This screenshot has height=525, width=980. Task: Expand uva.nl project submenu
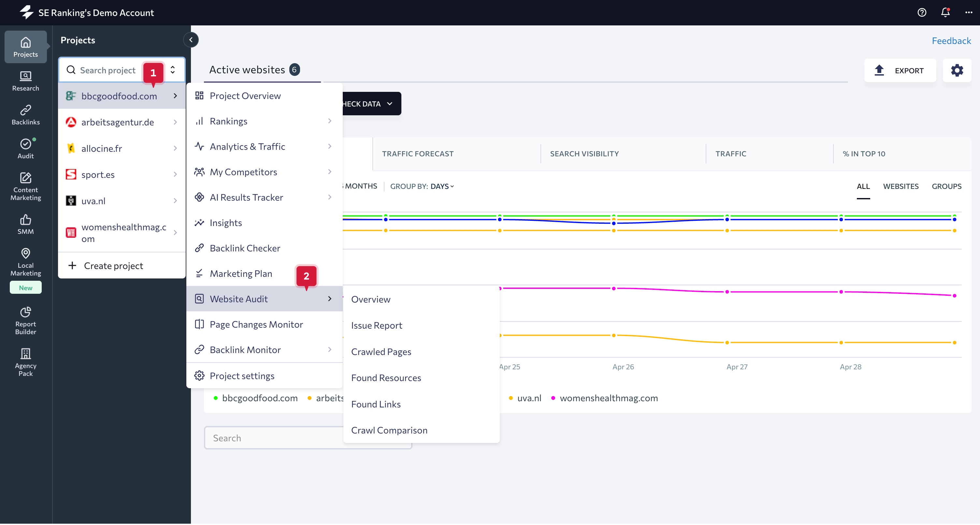[175, 201]
